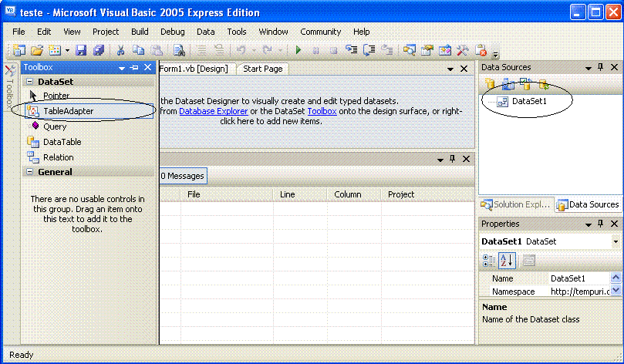Open the Window menu

(273, 32)
